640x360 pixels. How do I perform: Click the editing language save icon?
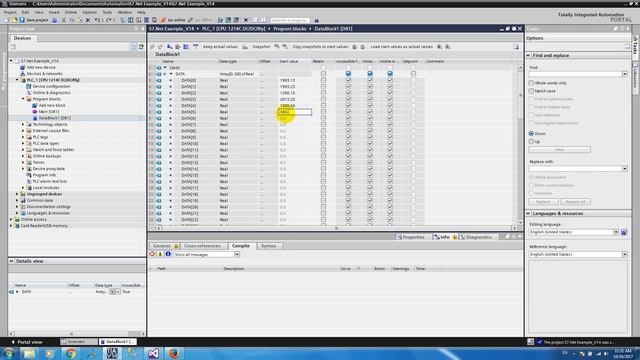tap(624, 232)
